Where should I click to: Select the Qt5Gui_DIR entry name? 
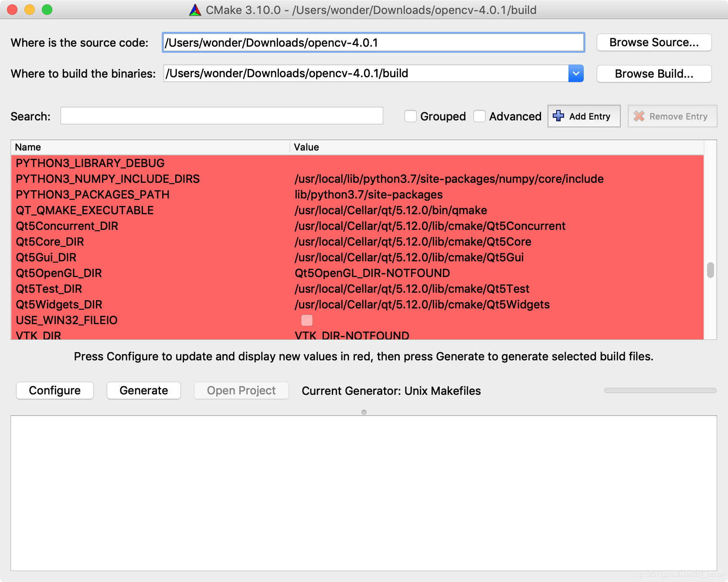click(x=46, y=257)
